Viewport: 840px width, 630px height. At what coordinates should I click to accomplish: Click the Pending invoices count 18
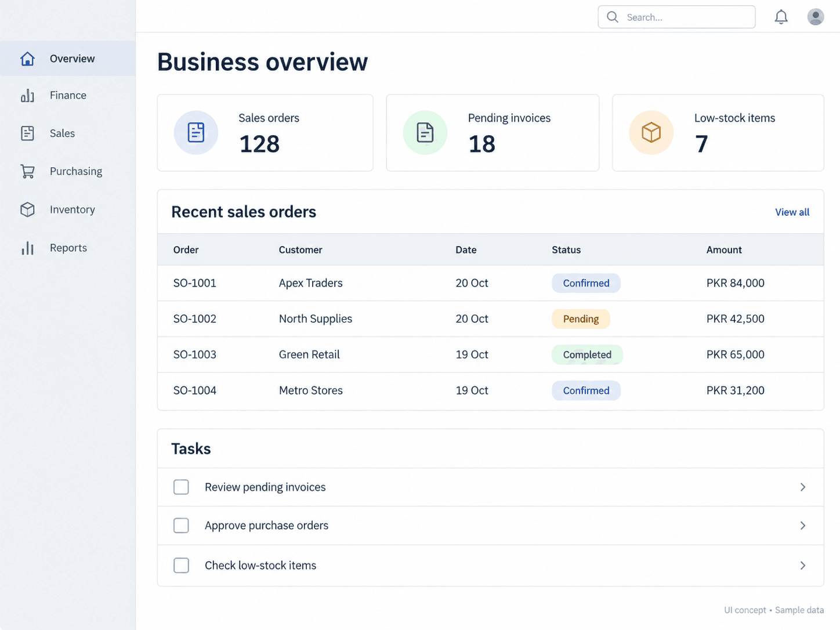481,144
